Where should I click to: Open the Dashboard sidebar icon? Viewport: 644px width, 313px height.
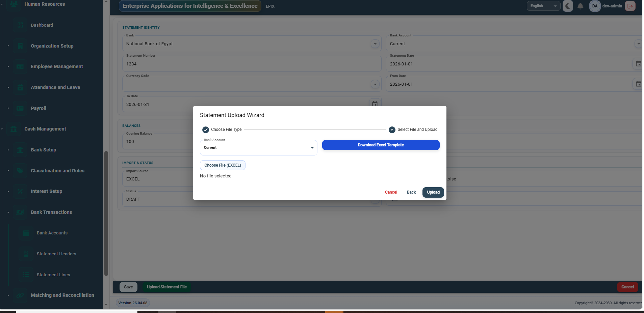point(20,25)
